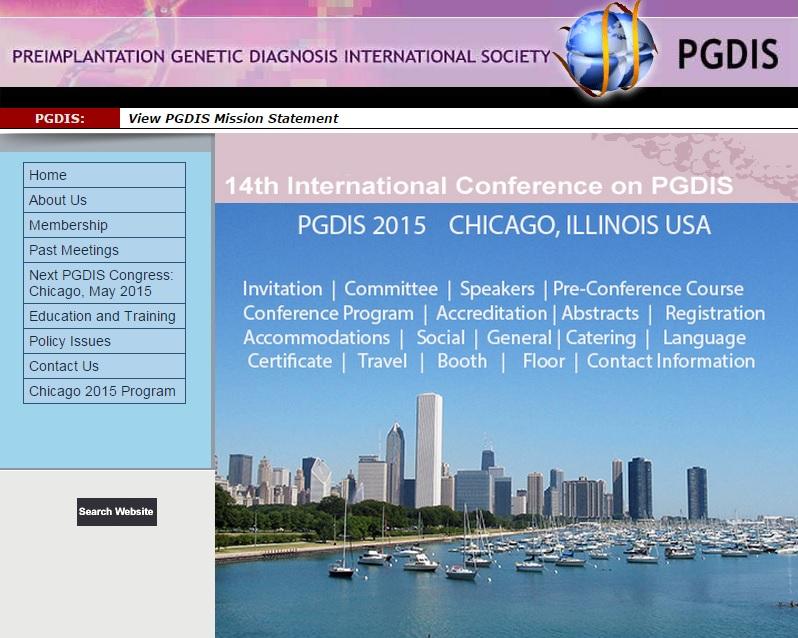Go to Past Meetings
This screenshot has width=798, height=638.
tap(104, 250)
